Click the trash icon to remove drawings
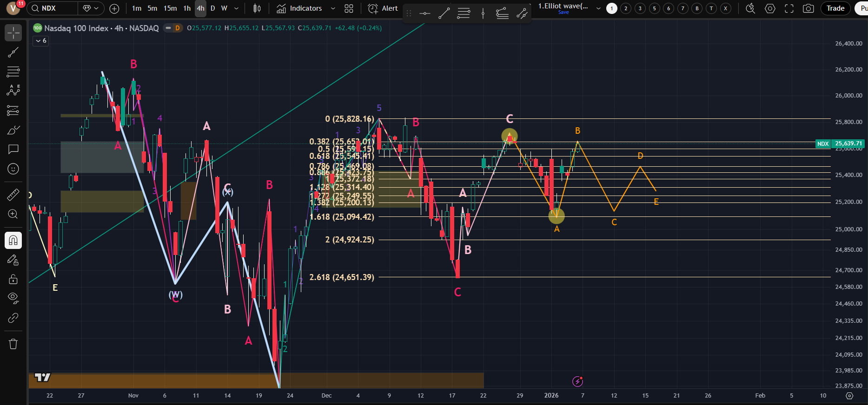Viewport: 868px width, 405px height. [x=13, y=344]
